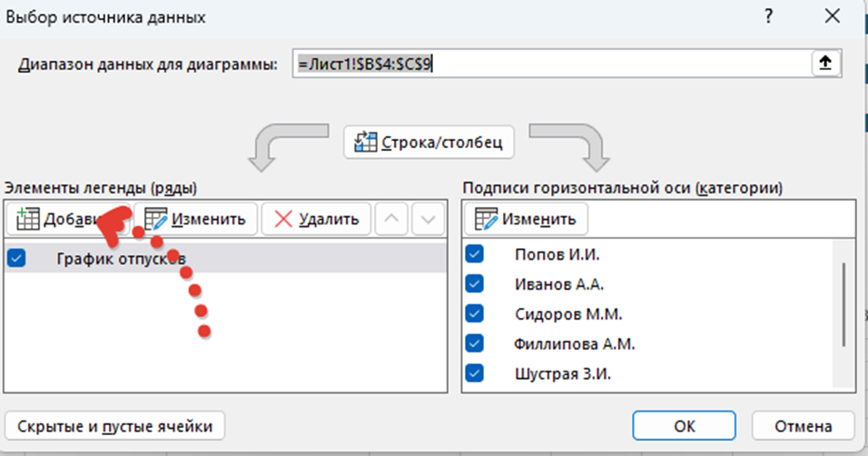Uncheck the График отпусков series checkbox
This screenshot has width=868, height=456.
click(x=17, y=259)
